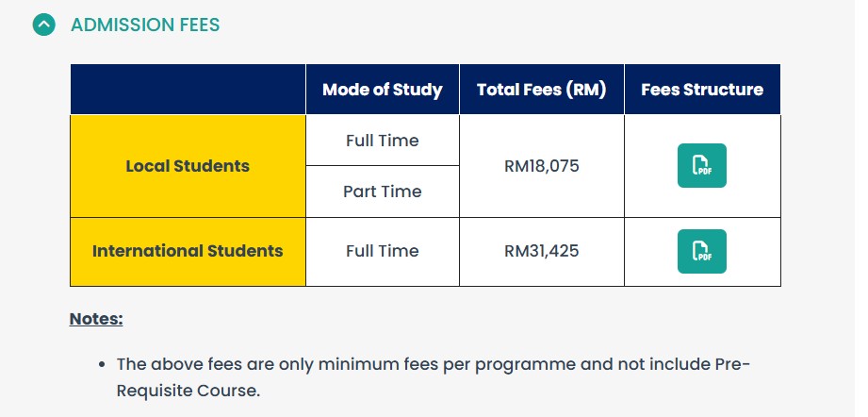The image size is (868, 417).
Task: Click the underlined Notes: label
Action: pyautogui.click(x=96, y=319)
